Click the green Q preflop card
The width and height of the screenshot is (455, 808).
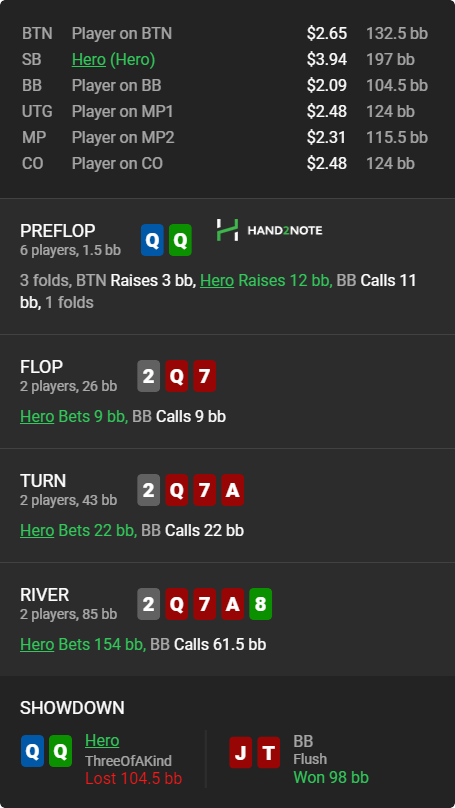(x=180, y=240)
